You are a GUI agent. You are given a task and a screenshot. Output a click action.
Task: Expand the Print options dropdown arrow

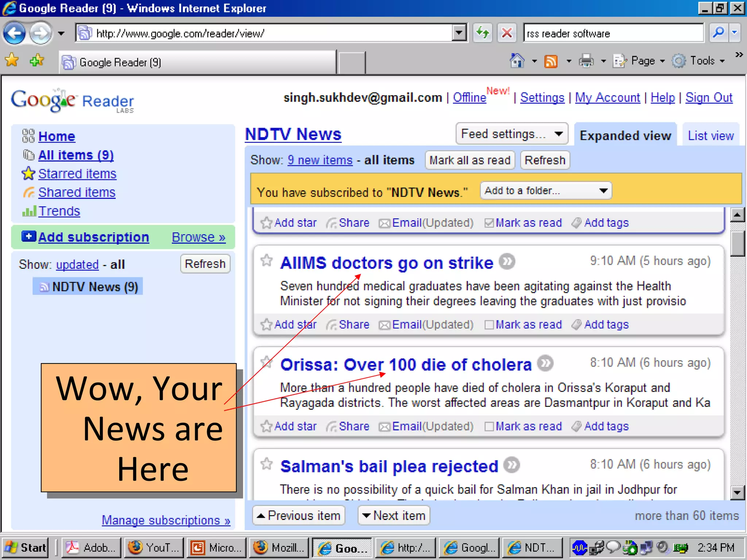coord(603,61)
